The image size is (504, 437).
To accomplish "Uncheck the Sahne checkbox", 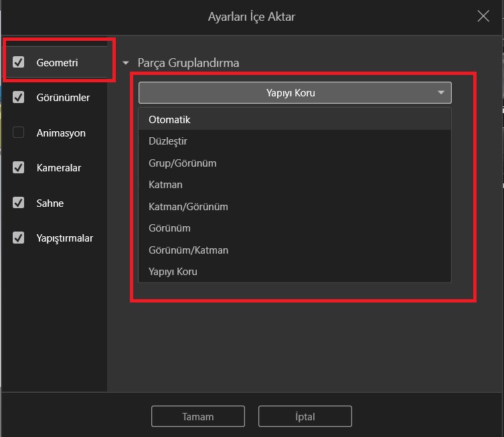I will (x=19, y=203).
